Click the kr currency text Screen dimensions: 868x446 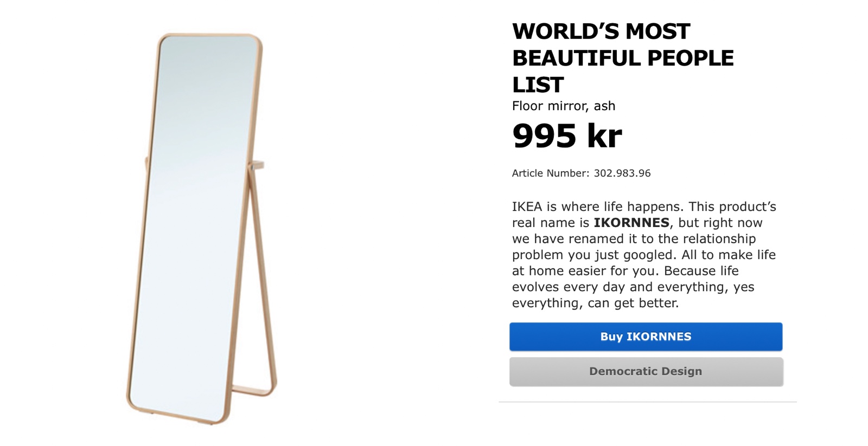[x=604, y=135]
